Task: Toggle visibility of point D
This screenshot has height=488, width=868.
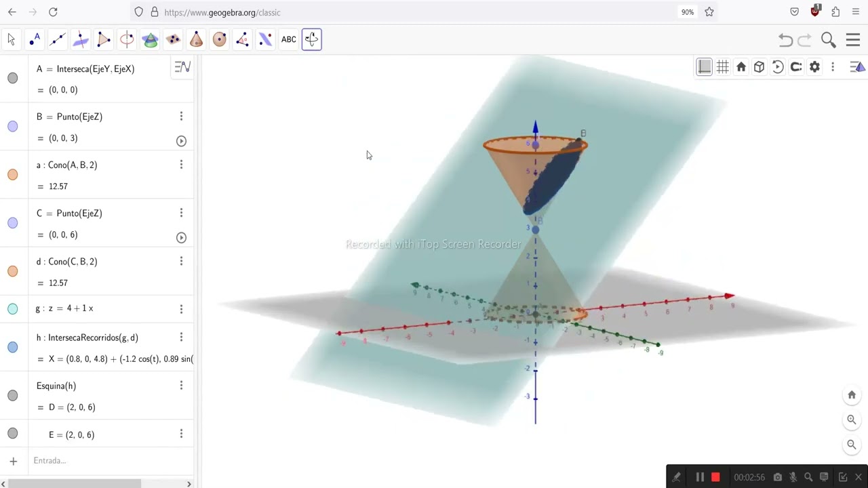Action: tap(13, 395)
